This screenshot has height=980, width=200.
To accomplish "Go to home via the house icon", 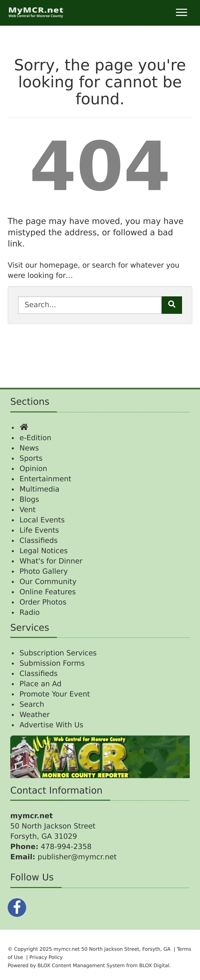I will [x=24, y=427].
